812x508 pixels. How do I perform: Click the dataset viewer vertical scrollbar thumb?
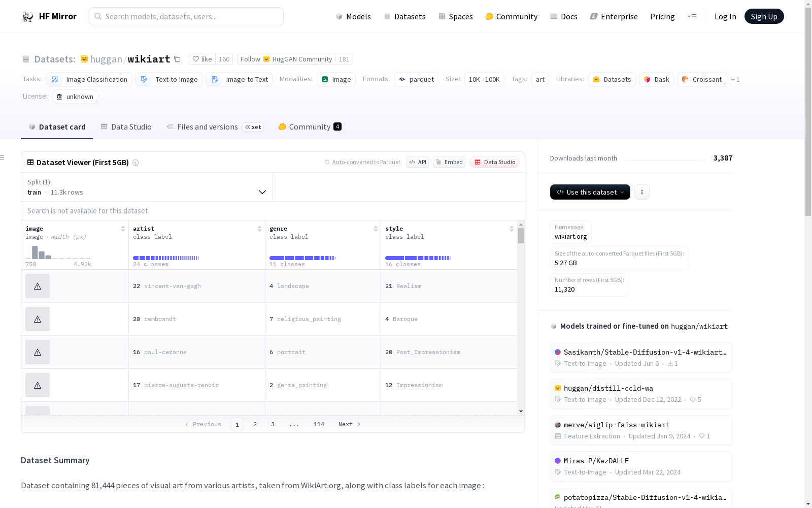pos(521,236)
